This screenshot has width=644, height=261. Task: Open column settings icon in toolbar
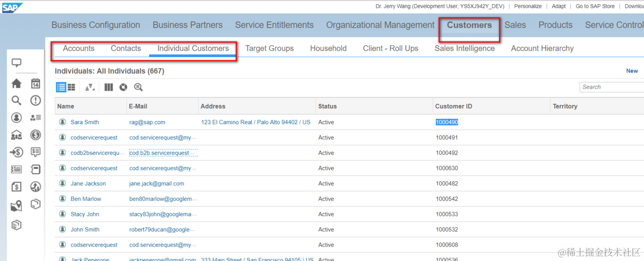109,87
